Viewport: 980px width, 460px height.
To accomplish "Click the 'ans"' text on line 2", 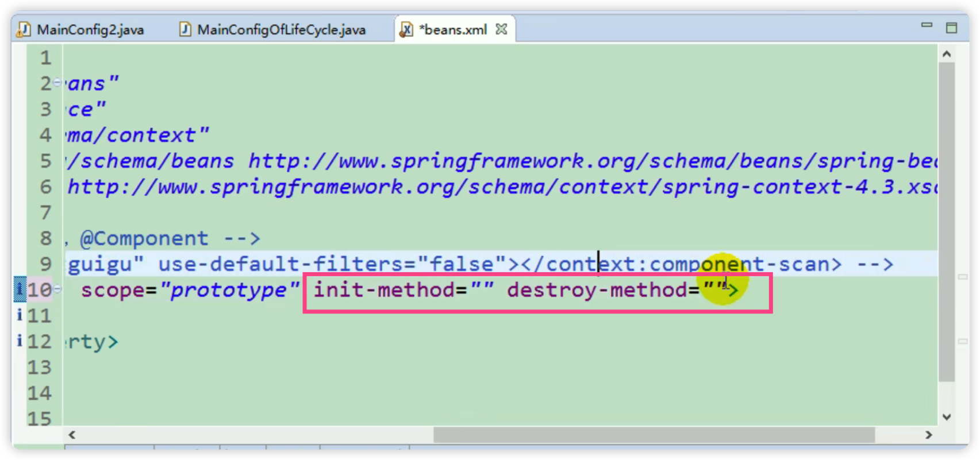I will coord(93,83).
